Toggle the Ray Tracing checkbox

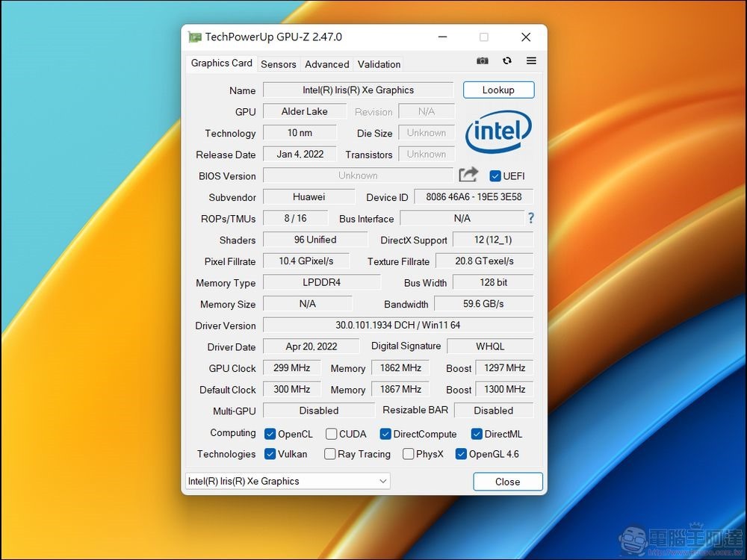pyautogui.click(x=329, y=454)
